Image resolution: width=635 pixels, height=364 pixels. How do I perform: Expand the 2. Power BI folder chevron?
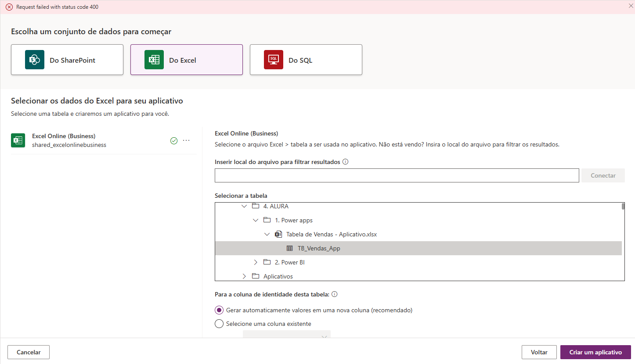(x=256, y=262)
